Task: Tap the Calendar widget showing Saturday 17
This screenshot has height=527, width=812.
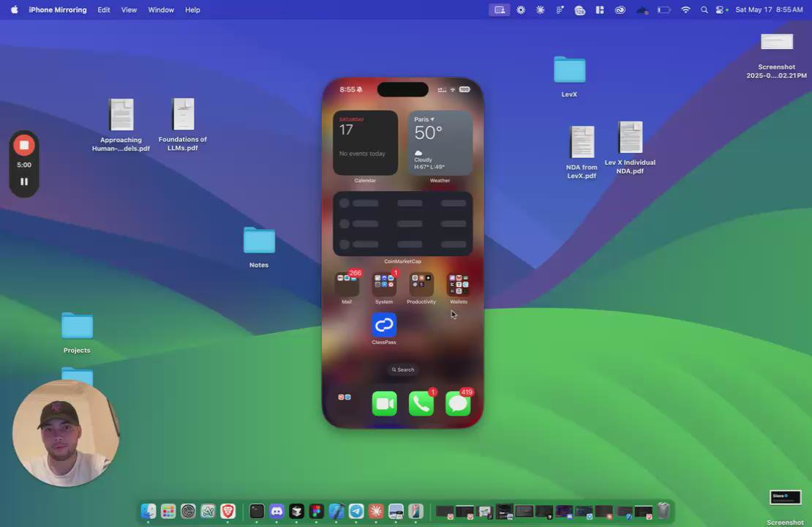Action: (x=366, y=143)
